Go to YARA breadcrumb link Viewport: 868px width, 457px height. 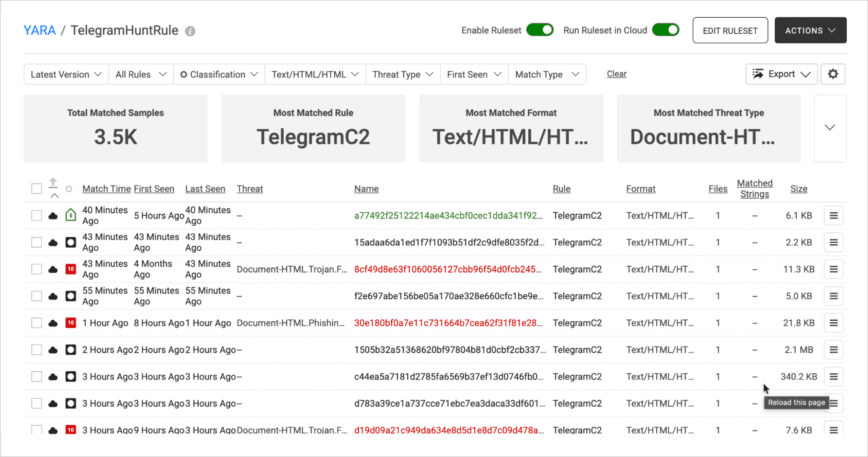(39, 30)
